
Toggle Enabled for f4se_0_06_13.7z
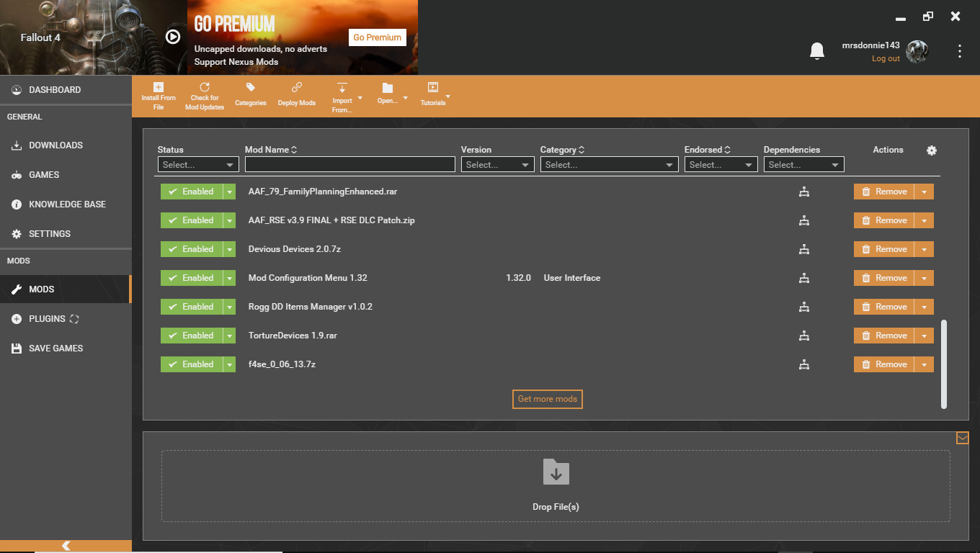click(x=191, y=364)
